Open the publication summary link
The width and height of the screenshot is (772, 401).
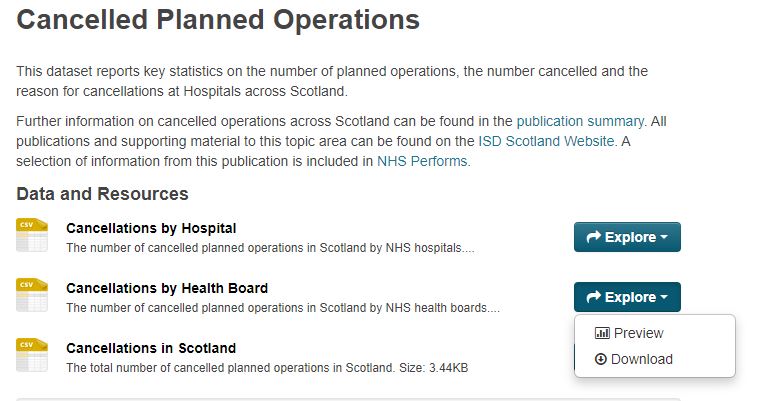[580, 121]
